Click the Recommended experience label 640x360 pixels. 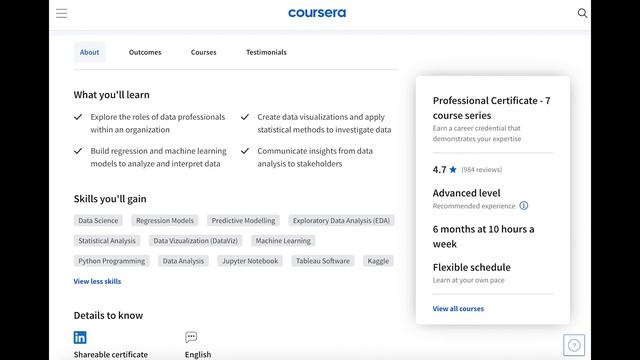(x=474, y=206)
